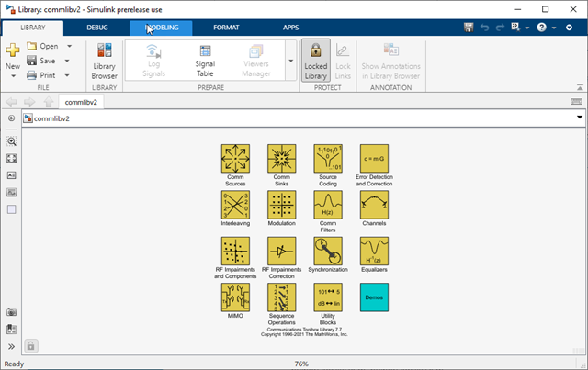Screen dimensions: 588x370
Task: Click the navigate forward arrow
Action: (x=29, y=102)
